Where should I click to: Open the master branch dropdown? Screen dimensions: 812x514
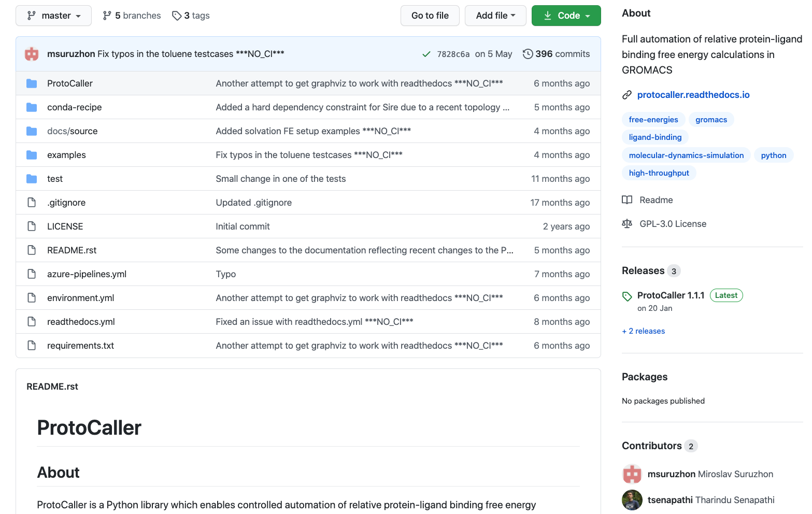pyautogui.click(x=53, y=16)
